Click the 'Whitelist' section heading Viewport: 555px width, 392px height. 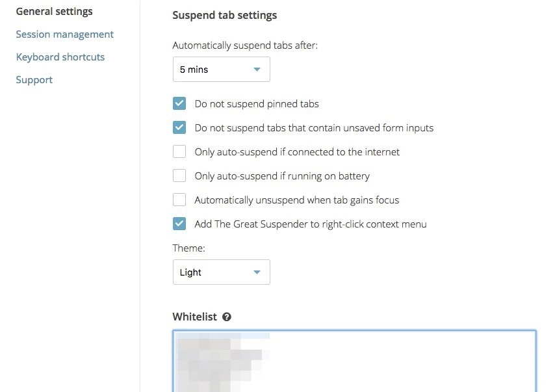(194, 317)
